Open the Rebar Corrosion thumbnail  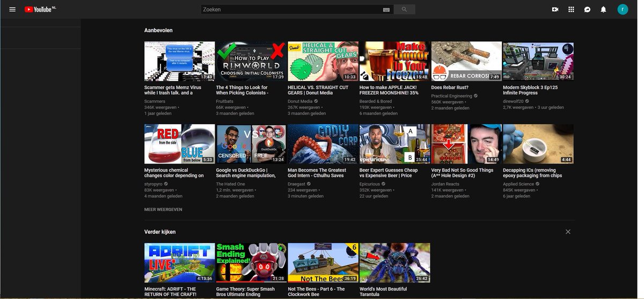coord(466,61)
